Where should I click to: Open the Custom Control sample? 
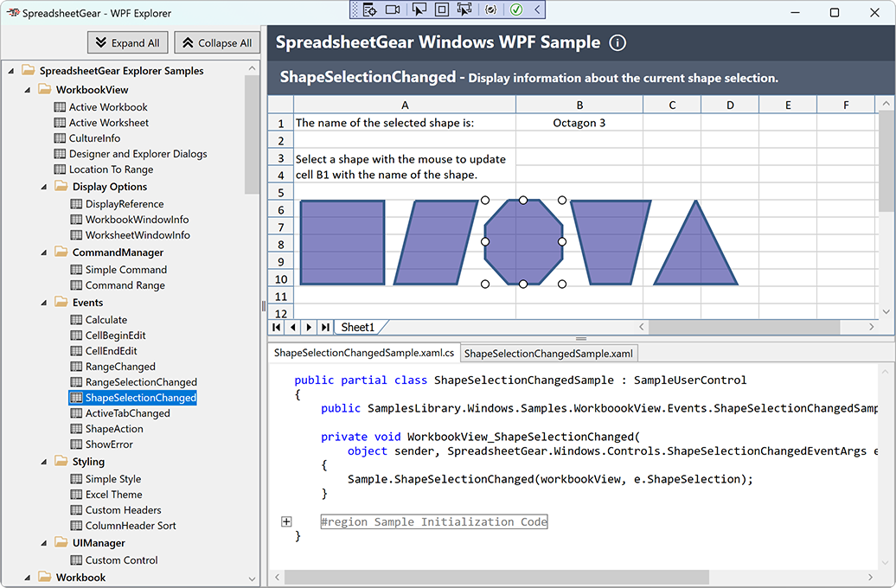tap(122, 560)
